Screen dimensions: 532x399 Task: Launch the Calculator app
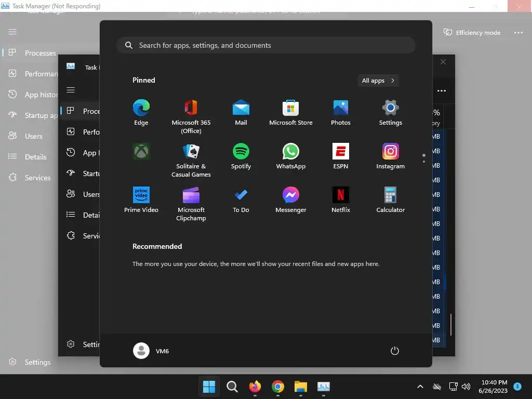(391, 199)
